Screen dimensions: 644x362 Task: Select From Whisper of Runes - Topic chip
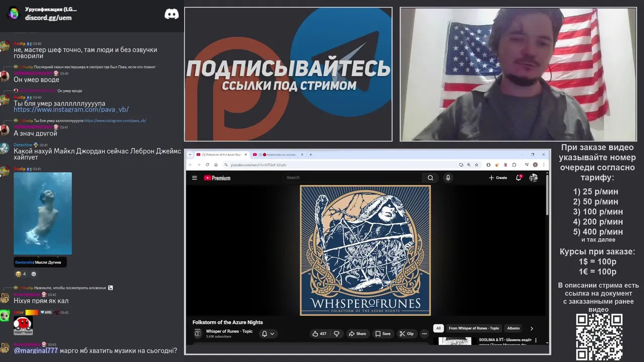(x=474, y=328)
